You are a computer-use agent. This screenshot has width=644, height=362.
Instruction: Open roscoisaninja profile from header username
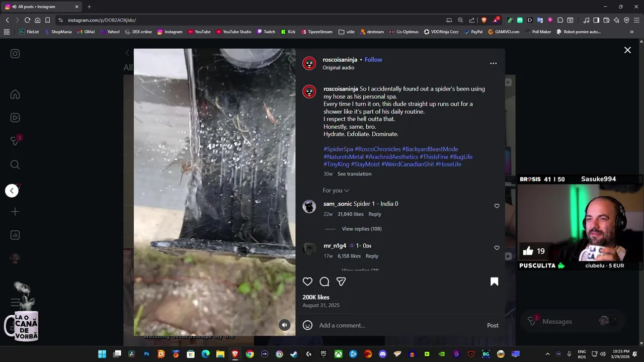coord(340,60)
